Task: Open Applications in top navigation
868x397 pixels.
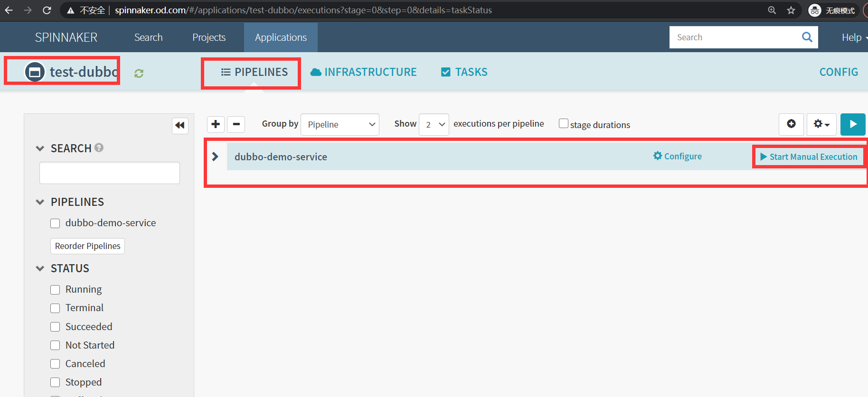Action: coord(281,37)
